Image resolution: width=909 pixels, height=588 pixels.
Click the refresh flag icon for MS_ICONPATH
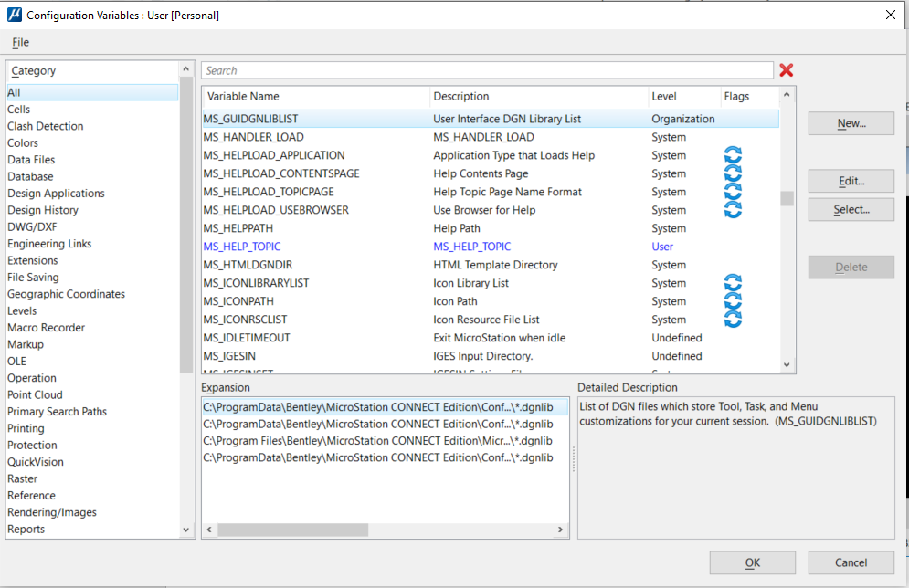[x=733, y=301]
